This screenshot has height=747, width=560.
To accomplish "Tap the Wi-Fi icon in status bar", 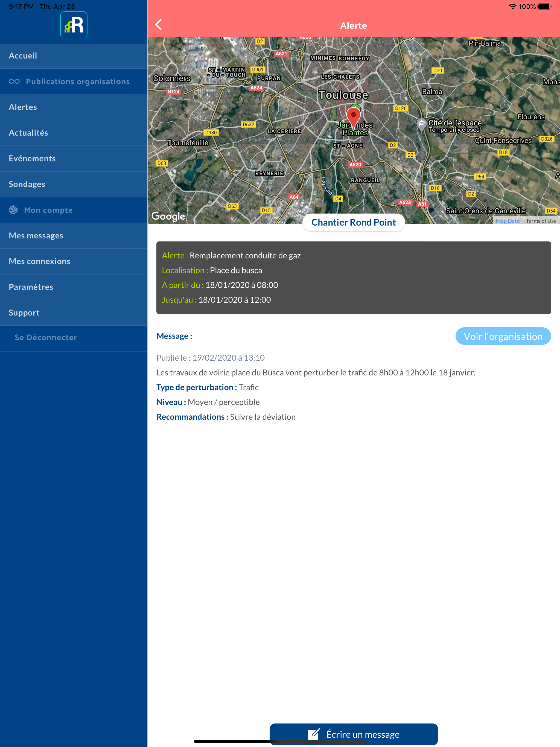I will coord(512,6).
